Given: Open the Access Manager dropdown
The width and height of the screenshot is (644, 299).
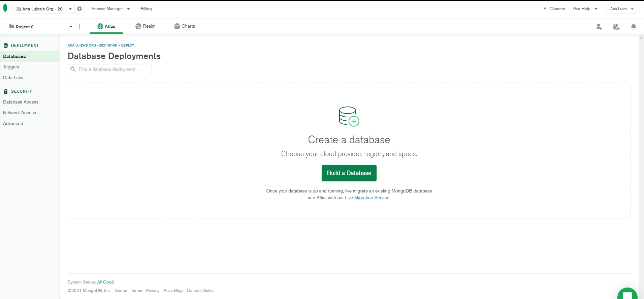Looking at the screenshot, I should (110, 9).
